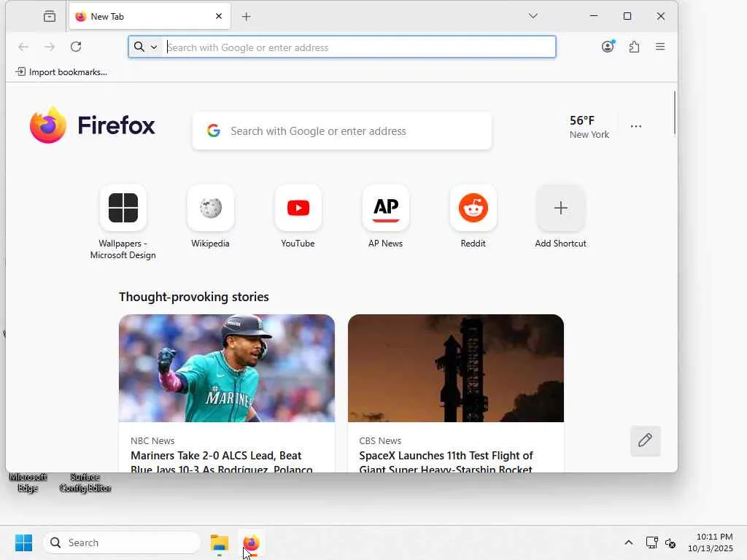747x560 pixels.
Task: Click the Firefox taskbar icon
Action: (x=252, y=542)
